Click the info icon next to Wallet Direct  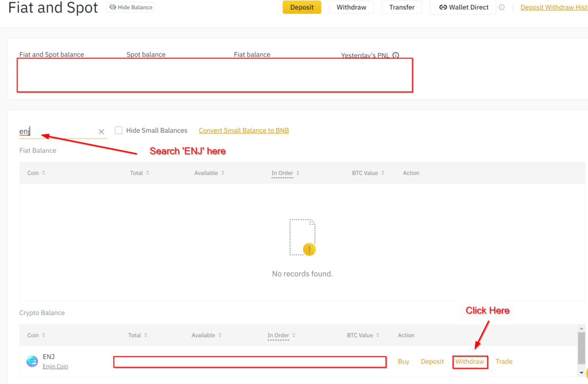(x=502, y=7)
